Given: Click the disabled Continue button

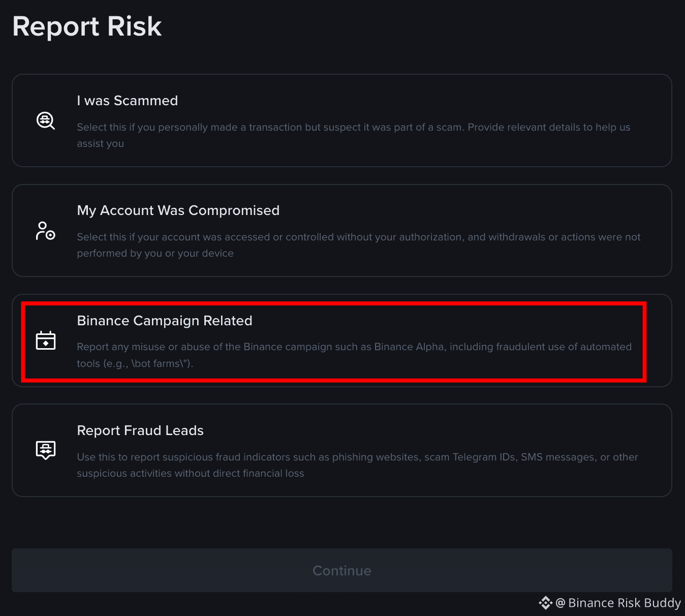Looking at the screenshot, I should (342, 570).
